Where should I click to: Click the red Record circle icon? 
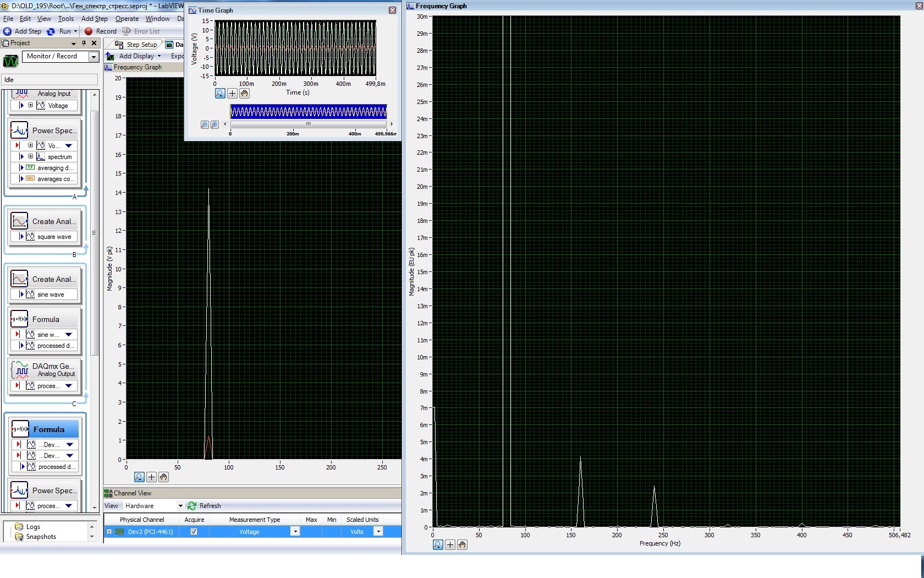click(x=89, y=31)
